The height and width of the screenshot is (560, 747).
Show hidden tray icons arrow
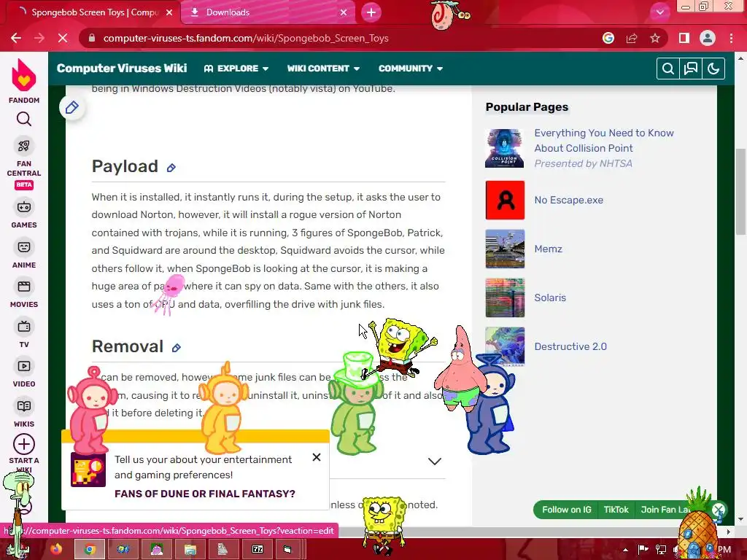625,550
